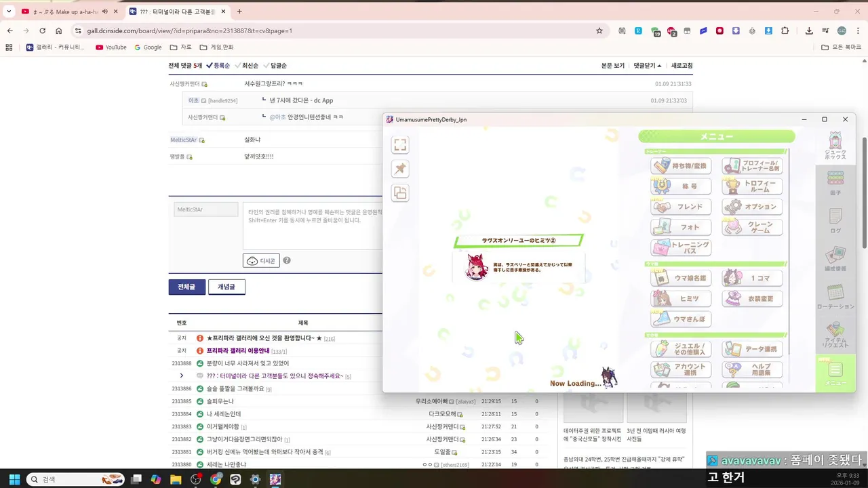Refresh comments with 새로고침
This screenshot has height=488, width=868.
[682, 66]
